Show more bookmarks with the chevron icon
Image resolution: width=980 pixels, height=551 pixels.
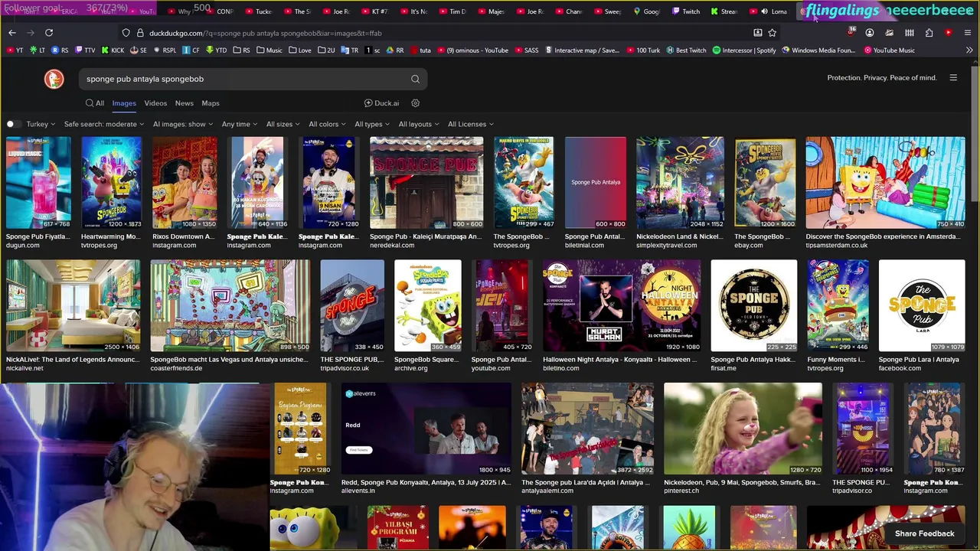point(969,51)
